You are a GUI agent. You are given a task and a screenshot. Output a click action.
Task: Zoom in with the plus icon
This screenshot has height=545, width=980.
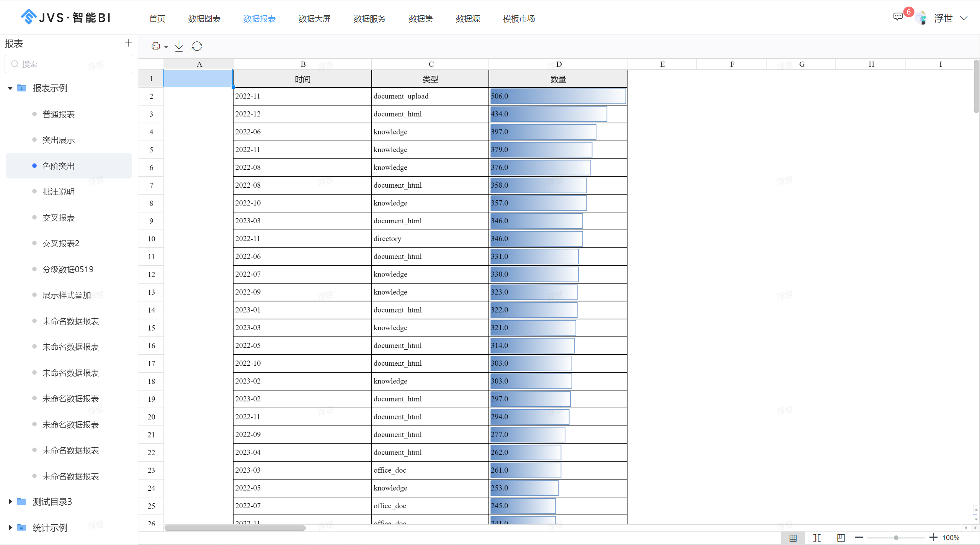tap(933, 537)
